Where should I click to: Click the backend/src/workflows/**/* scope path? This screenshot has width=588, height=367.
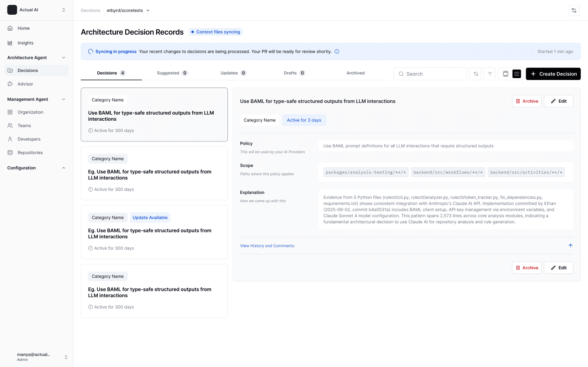tap(448, 172)
